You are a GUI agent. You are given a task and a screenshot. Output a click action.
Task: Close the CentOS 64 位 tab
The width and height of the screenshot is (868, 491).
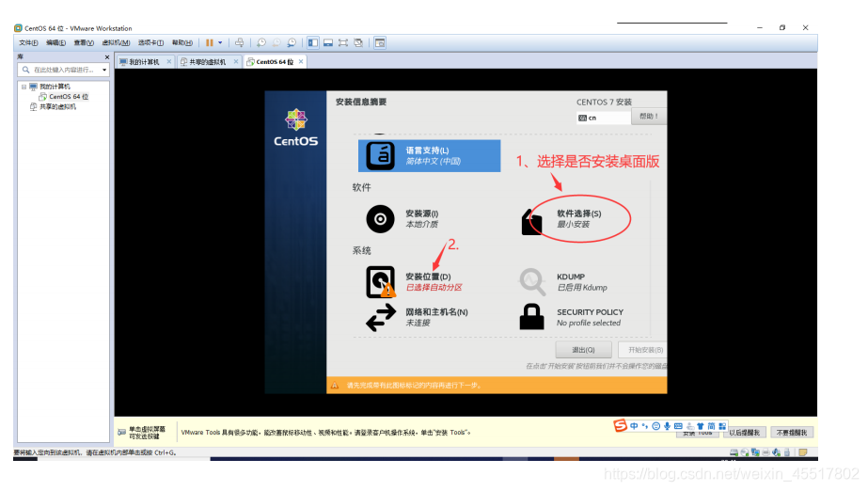point(301,61)
